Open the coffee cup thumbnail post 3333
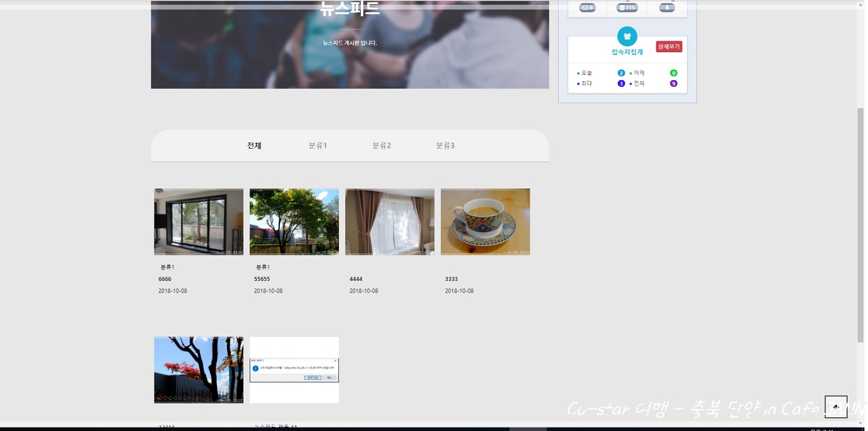 (486, 222)
